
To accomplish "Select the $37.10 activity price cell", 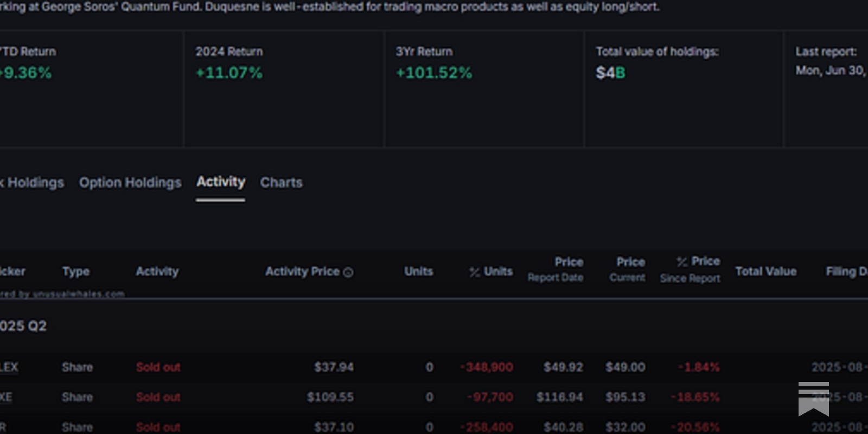I will (334, 427).
